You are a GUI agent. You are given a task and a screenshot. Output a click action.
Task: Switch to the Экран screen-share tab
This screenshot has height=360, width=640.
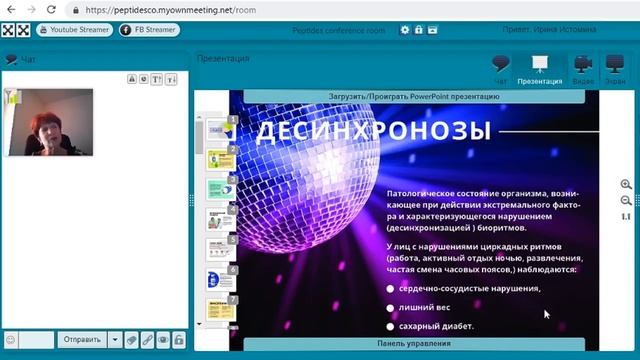pyautogui.click(x=615, y=69)
